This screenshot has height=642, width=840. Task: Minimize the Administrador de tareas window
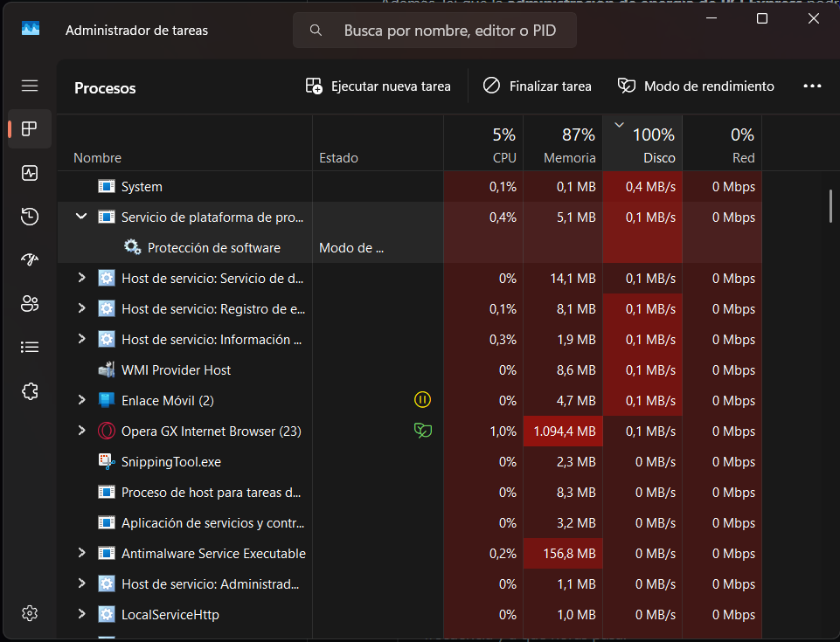(712, 18)
